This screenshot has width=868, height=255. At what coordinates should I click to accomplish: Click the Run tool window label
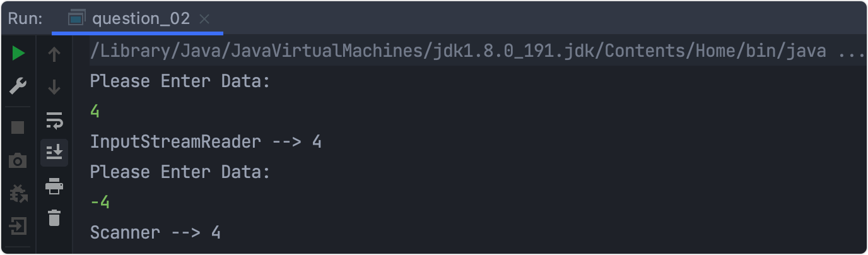(25, 18)
